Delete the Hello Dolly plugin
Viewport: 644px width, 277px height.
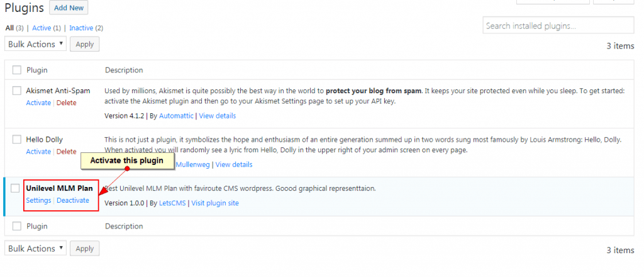click(66, 152)
